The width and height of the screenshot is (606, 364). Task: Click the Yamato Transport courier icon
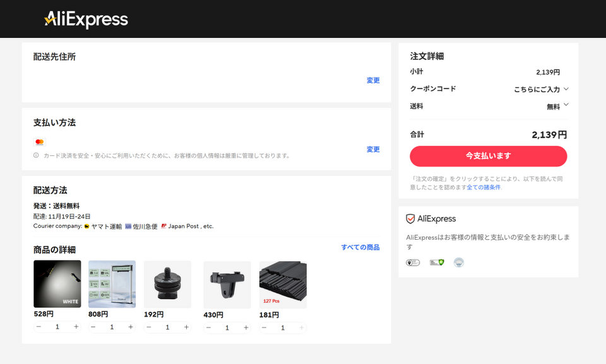[86, 226]
